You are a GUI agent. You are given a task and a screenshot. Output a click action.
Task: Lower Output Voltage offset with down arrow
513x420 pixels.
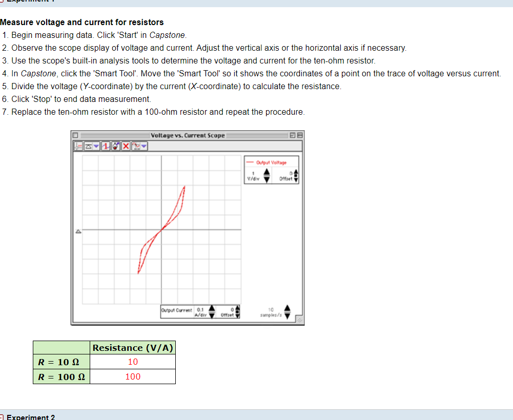296,180
